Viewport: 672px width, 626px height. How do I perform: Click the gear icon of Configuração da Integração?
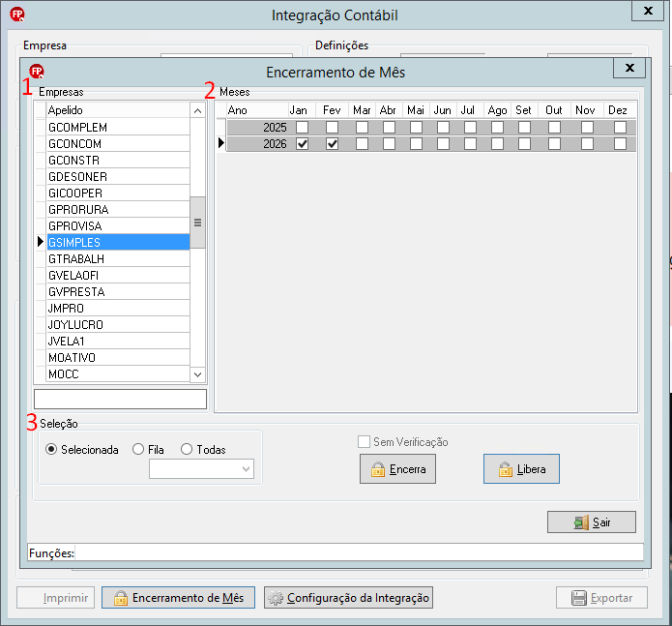tap(276, 598)
